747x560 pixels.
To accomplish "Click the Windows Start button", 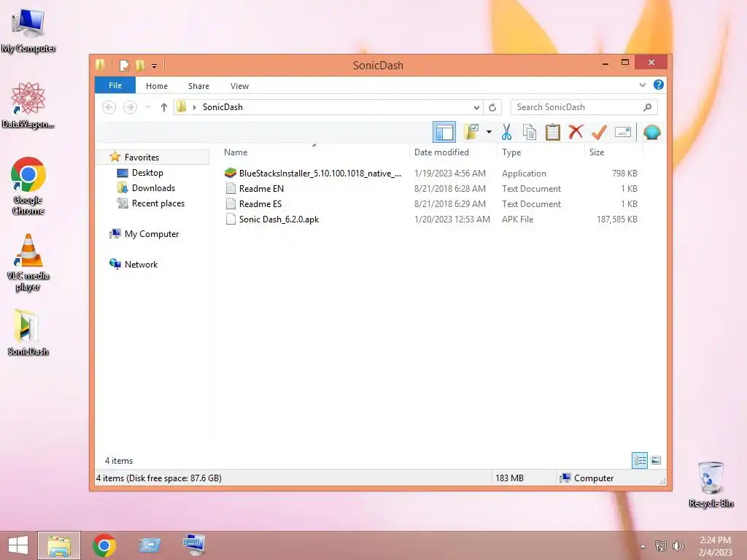I will 18,545.
